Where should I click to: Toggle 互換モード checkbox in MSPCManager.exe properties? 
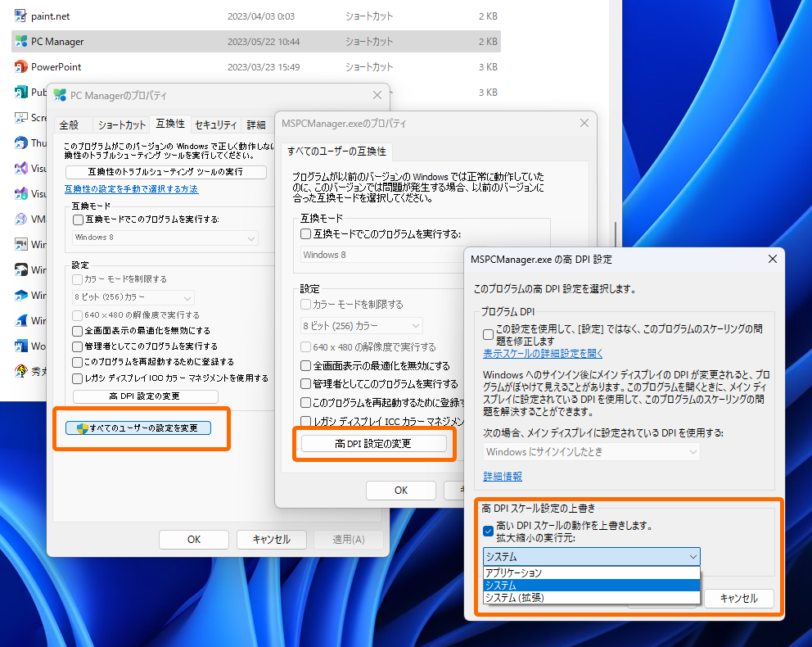coord(305,234)
